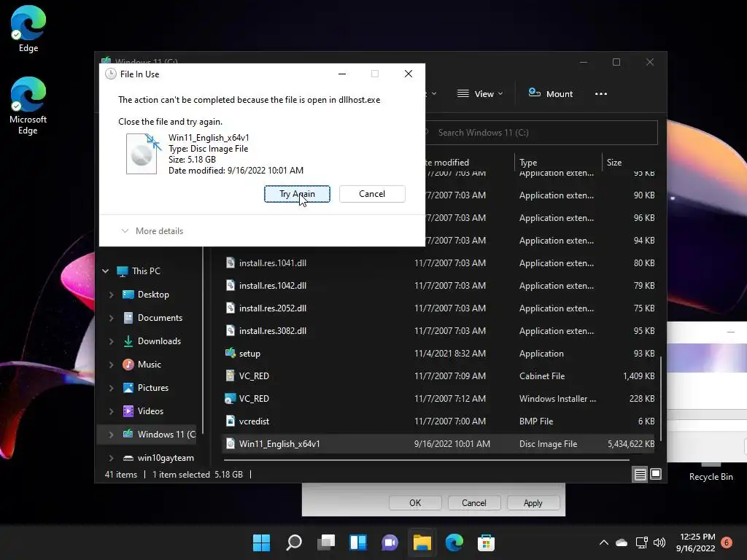The width and height of the screenshot is (747, 560).
Task: Select the Microsoft Edge desktop shortcut
Action: coord(28,106)
